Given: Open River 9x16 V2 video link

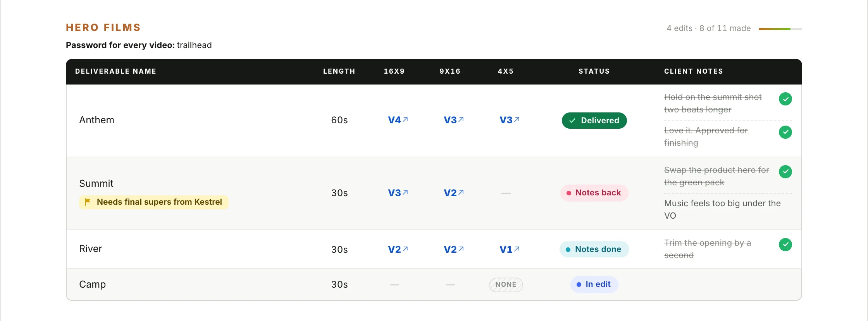Looking at the screenshot, I should (454, 250).
